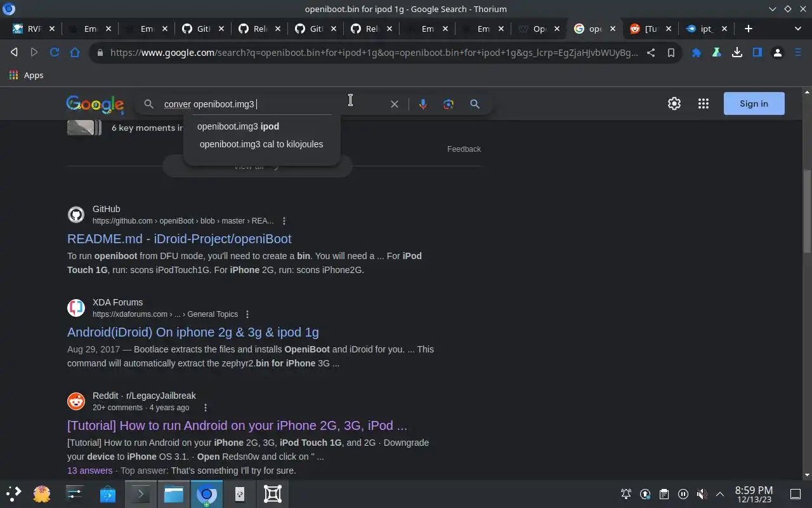This screenshot has width=812, height=508.
Task: Open the browser home page
Action: 75,53
